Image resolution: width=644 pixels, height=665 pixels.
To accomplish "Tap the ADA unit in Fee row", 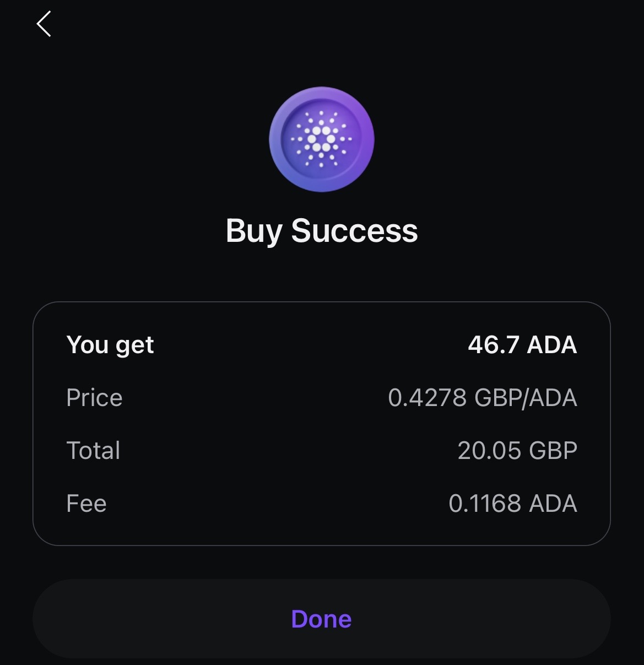I will click(x=553, y=504).
